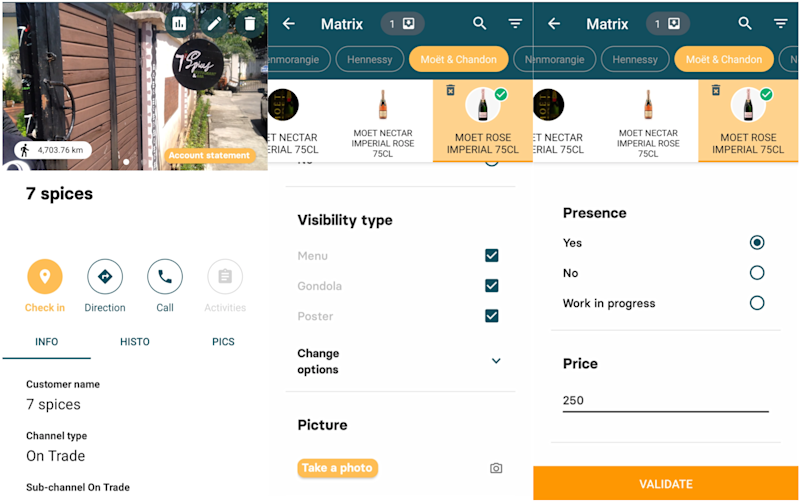This screenshot has width=800, height=502.
Task: Switch to the HISTO tab
Action: pos(135,342)
